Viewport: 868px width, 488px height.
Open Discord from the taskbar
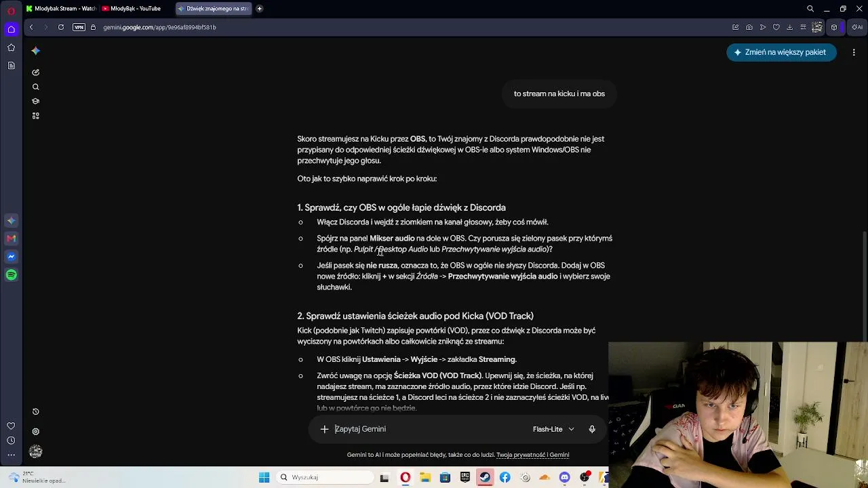click(564, 477)
